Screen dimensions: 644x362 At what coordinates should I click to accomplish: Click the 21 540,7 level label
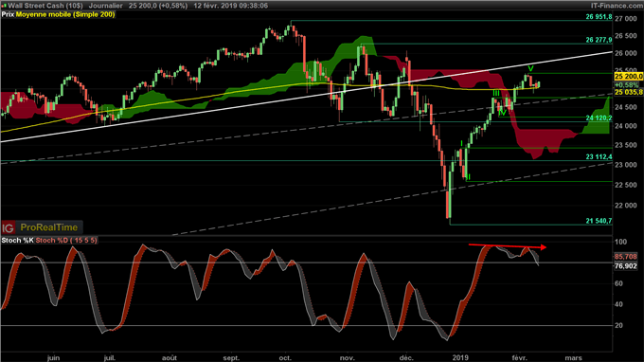(x=599, y=221)
